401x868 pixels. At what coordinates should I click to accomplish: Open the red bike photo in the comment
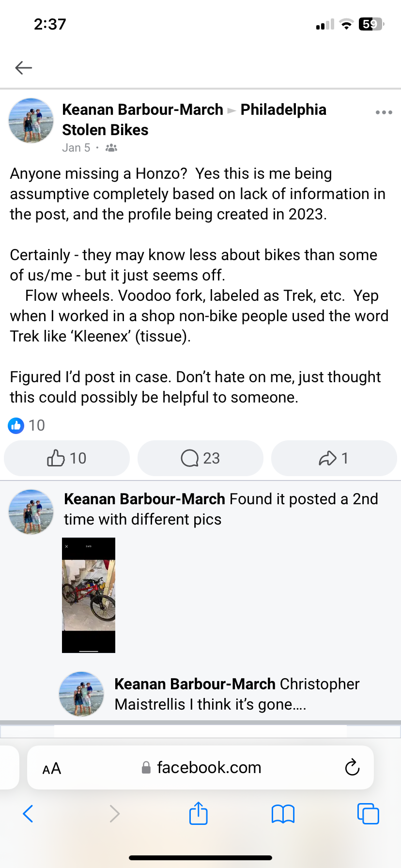[x=88, y=594]
